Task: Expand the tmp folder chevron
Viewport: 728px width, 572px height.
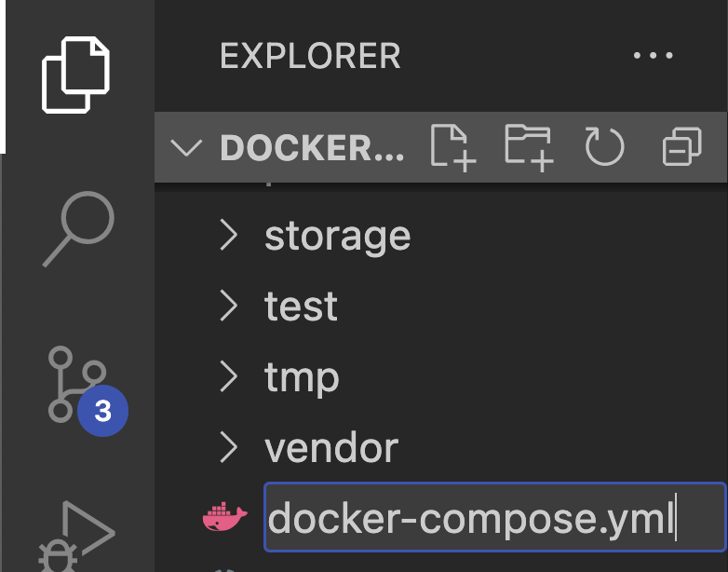Action: pos(229,377)
